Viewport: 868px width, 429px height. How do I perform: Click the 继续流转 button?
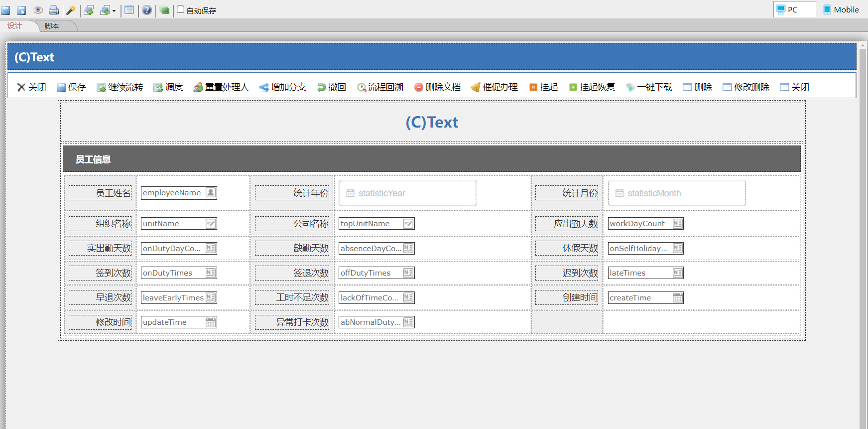click(x=120, y=87)
